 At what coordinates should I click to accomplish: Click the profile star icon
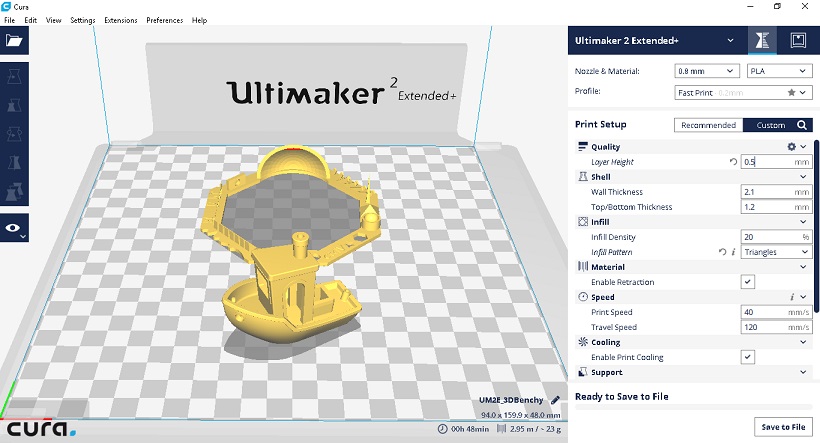pos(791,93)
